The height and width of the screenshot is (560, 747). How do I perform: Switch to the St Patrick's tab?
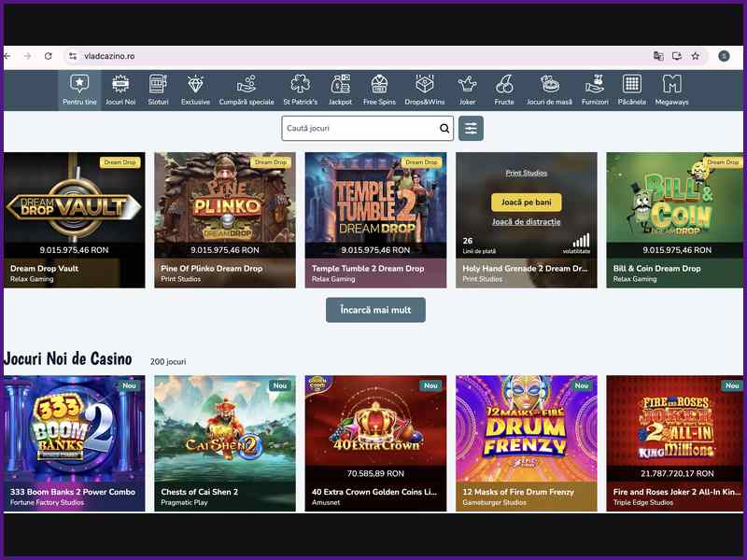coord(300,83)
